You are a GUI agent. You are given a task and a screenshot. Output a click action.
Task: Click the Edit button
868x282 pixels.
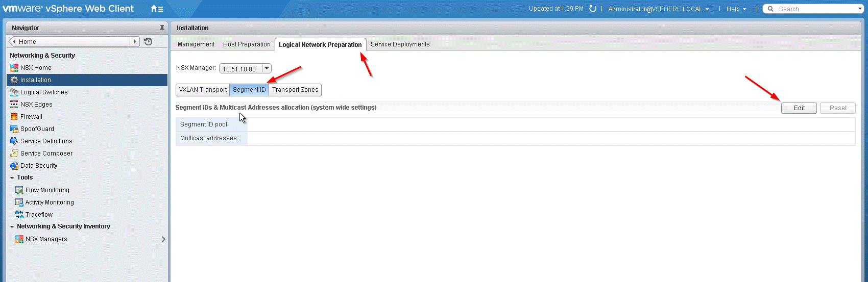point(799,108)
